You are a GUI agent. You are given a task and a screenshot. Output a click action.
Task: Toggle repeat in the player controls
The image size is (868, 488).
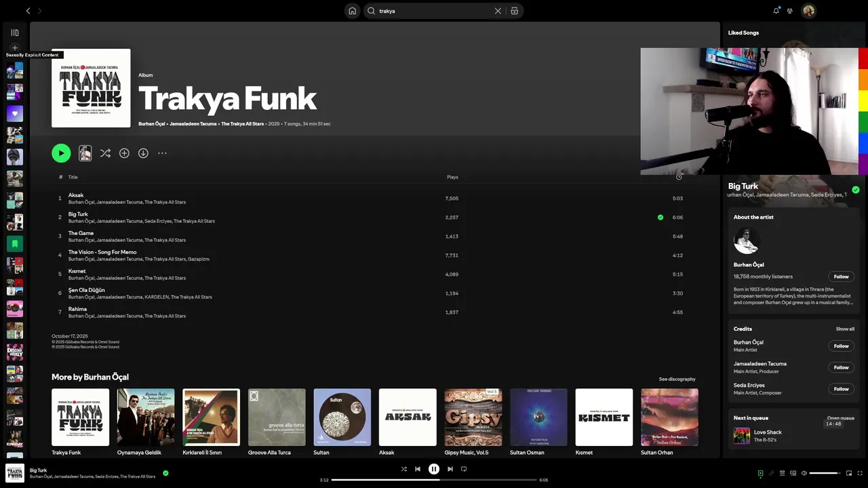(x=464, y=469)
